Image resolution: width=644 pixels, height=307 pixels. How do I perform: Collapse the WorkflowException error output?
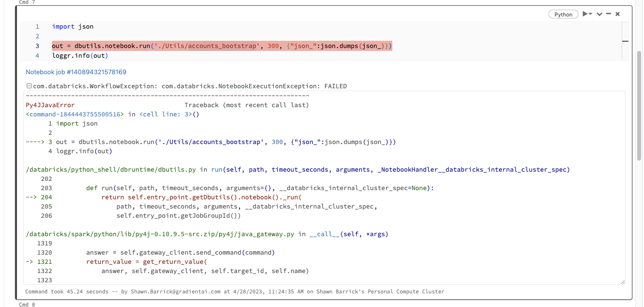29,86
